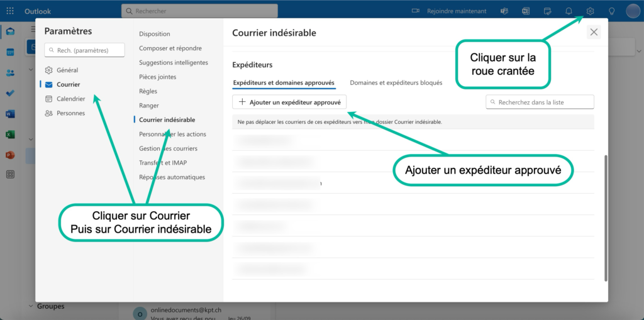Image resolution: width=644 pixels, height=320 pixels.
Task: Open Teams from the top bar
Action: 504,11
